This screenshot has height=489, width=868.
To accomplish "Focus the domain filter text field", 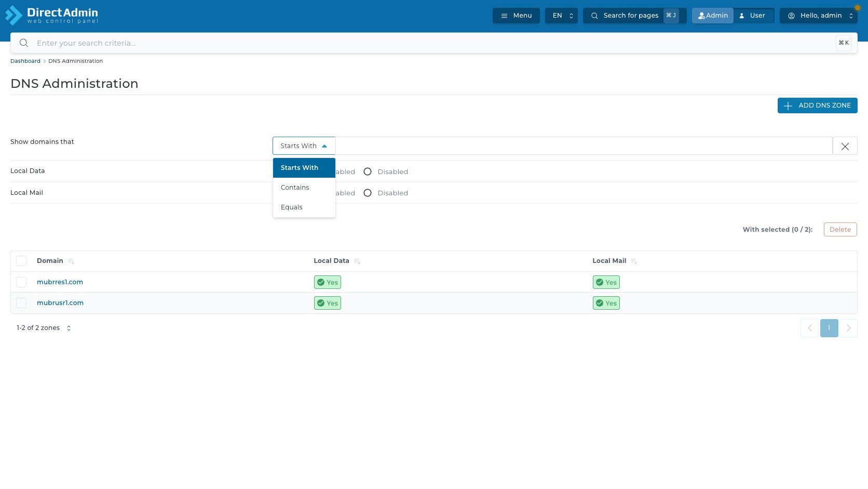I will coord(584,146).
